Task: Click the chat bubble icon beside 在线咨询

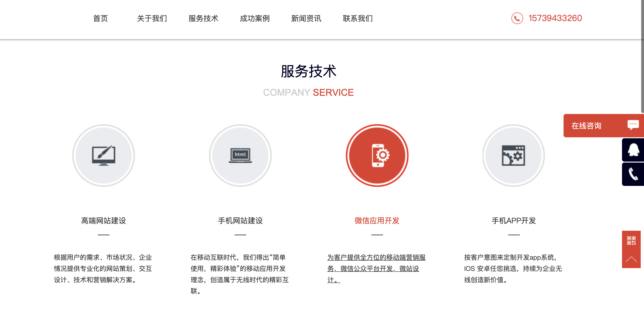Action: tap(633, 125)
